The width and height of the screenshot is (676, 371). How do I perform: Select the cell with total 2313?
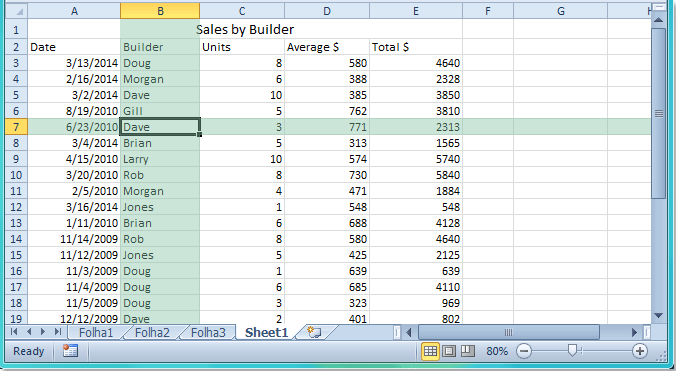click(416, 127)
